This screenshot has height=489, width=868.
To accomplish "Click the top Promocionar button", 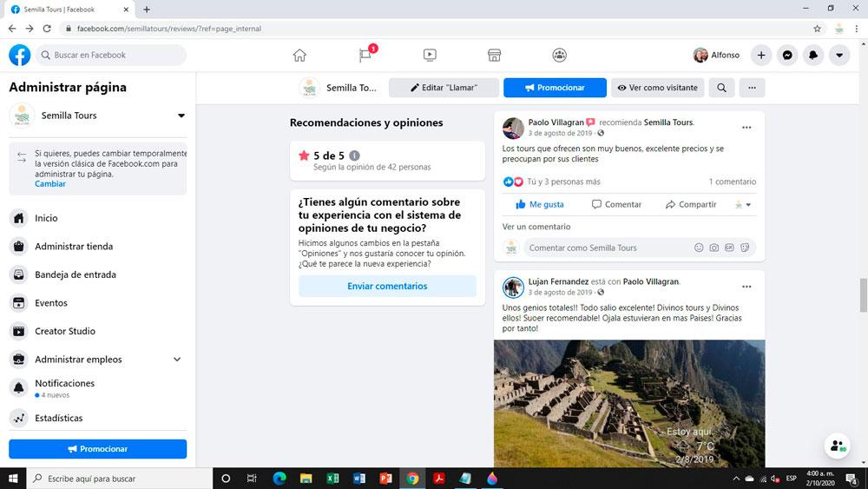I will click(x=555, y=88).
